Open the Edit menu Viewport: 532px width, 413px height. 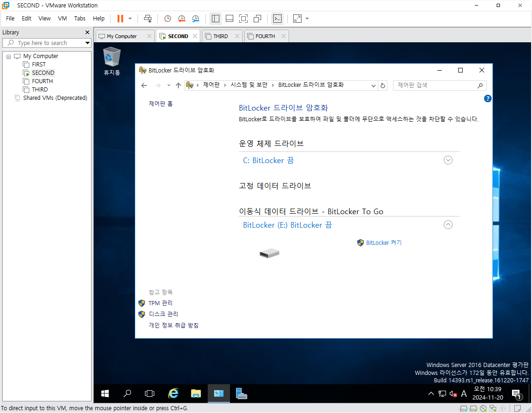(x=26, y=18)
